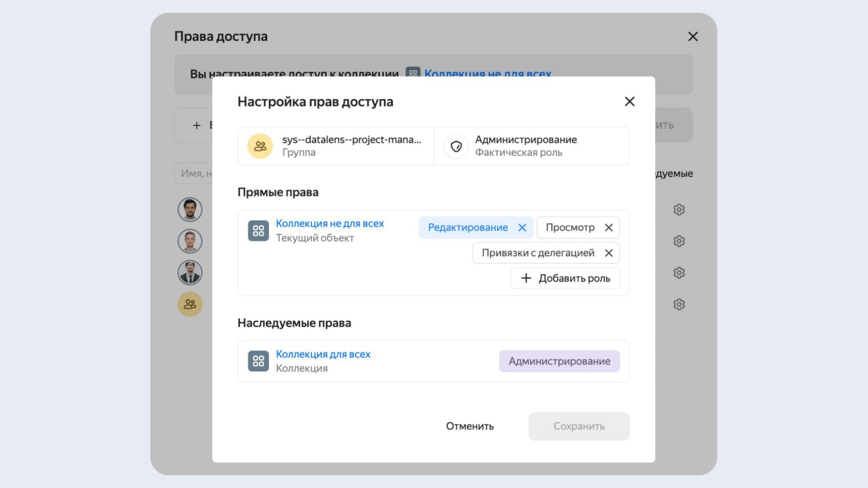Click the Фактическая роль label

[519, 152]
